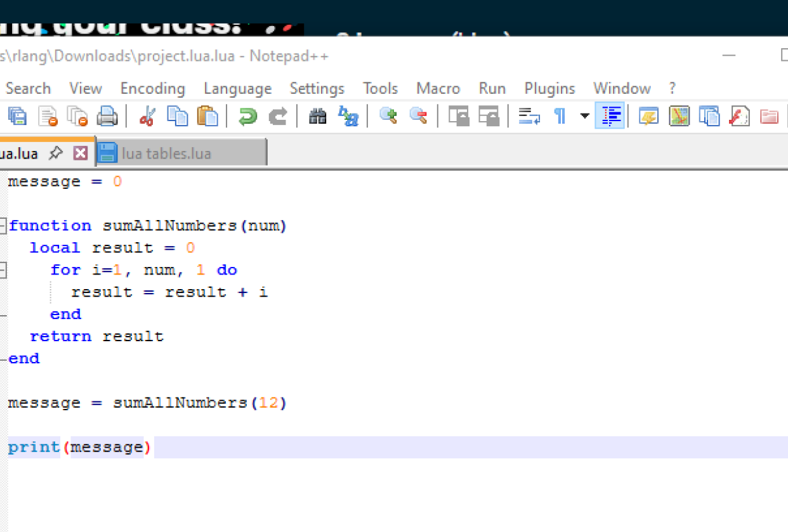
Task: Collapse the for loop fold marker
Action: [3, 270]
